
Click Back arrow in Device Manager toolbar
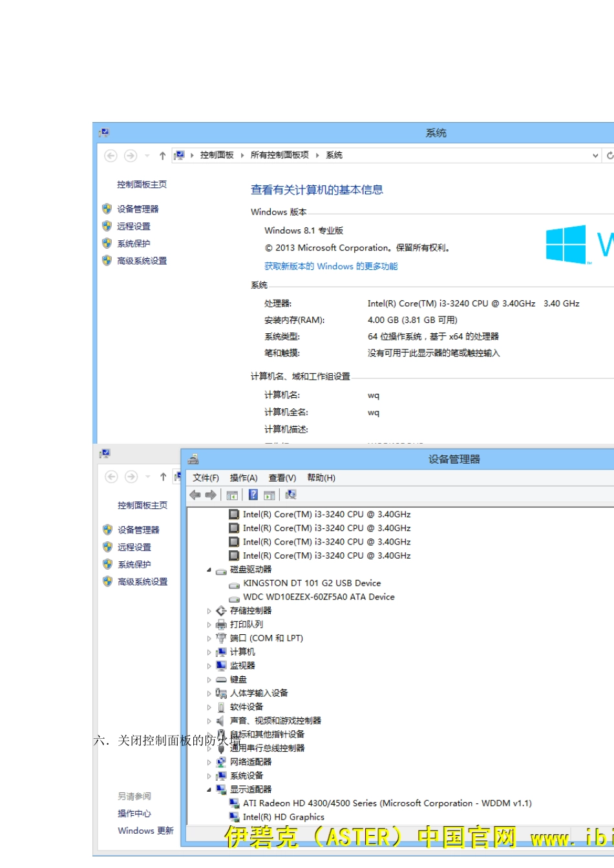pos(195,495)
